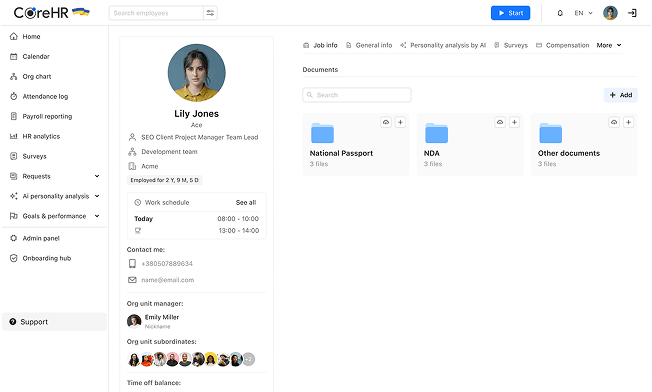Click the +2 more subordinates badge
The height and width of the screenshot is (392, 652).
pos(248,359)
